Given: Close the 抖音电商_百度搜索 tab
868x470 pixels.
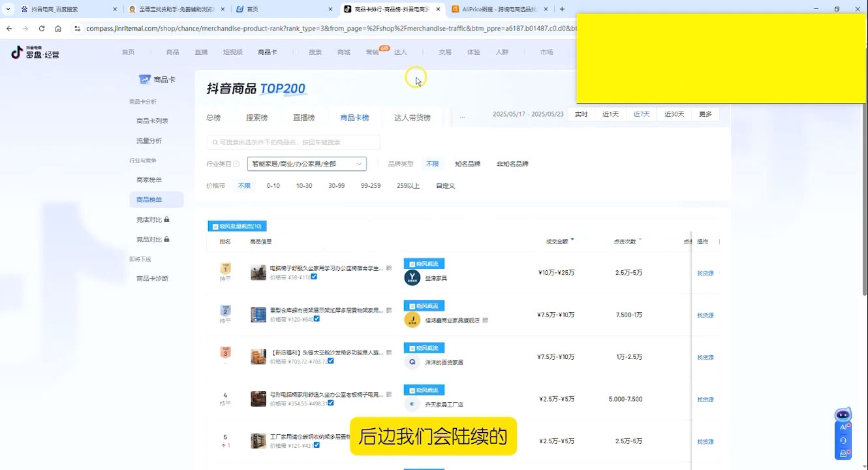Looking at the screenshot, I should (x=115, y=9).
